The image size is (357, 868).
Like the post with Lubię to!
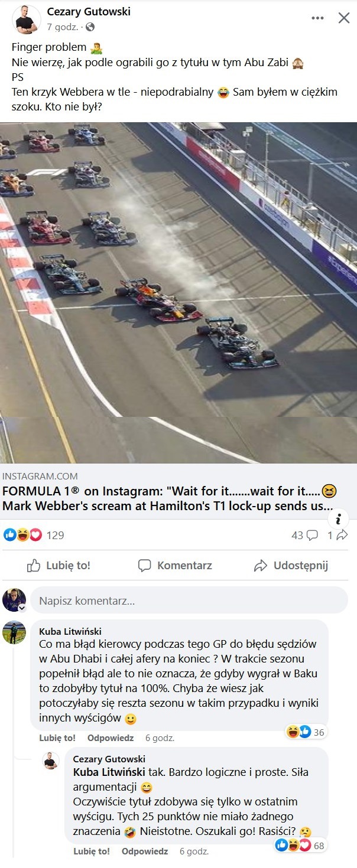(59, 566)
